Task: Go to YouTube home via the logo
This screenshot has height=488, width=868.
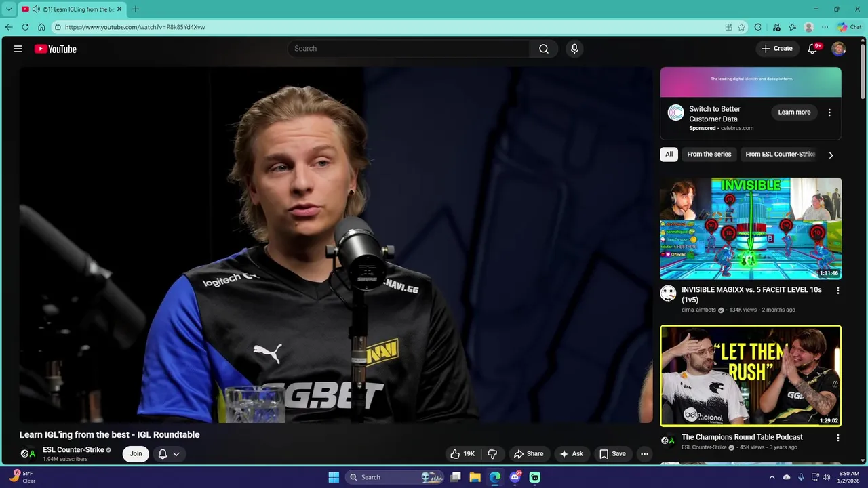Action: tap(56, 49)
